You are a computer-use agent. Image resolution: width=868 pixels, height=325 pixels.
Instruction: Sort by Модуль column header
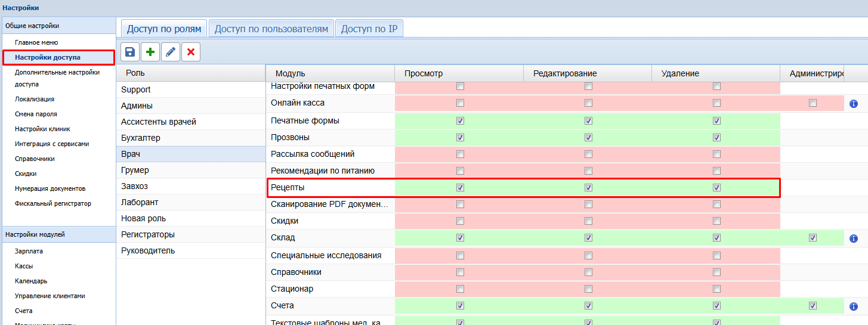point(330,73)
